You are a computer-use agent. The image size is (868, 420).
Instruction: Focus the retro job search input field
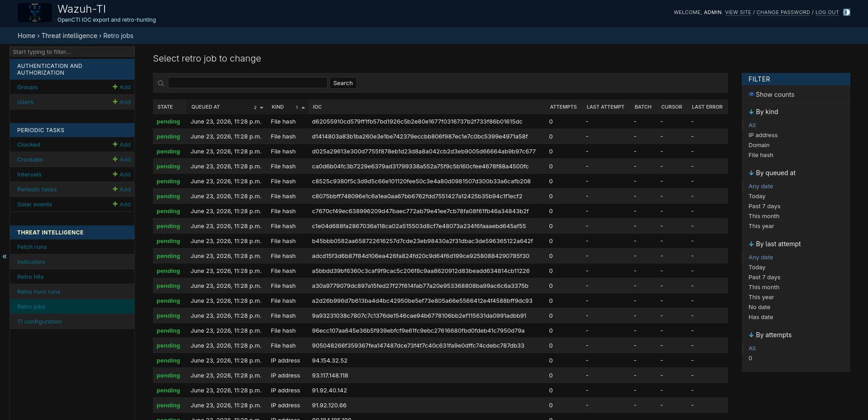[x=248, y=83]
